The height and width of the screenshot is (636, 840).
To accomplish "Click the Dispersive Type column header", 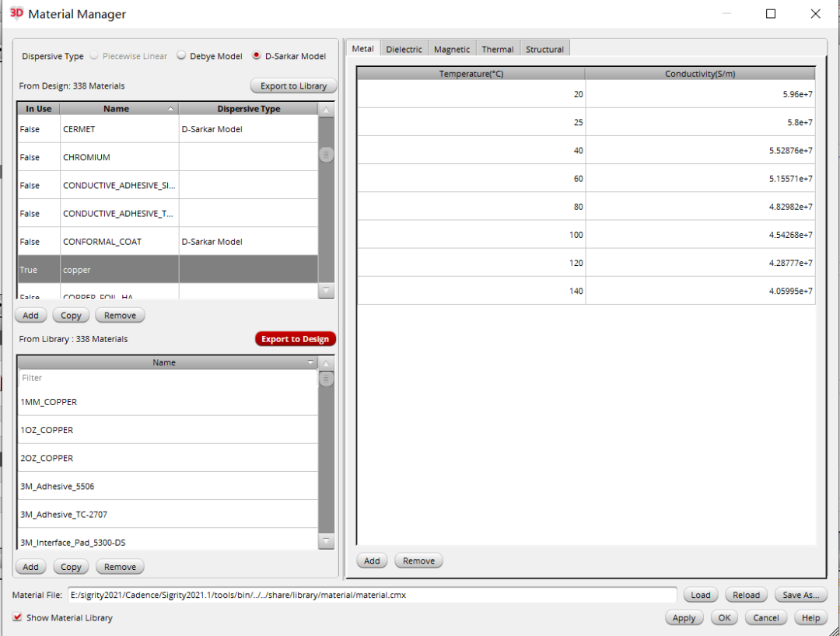I will click(x=249, y=109).
